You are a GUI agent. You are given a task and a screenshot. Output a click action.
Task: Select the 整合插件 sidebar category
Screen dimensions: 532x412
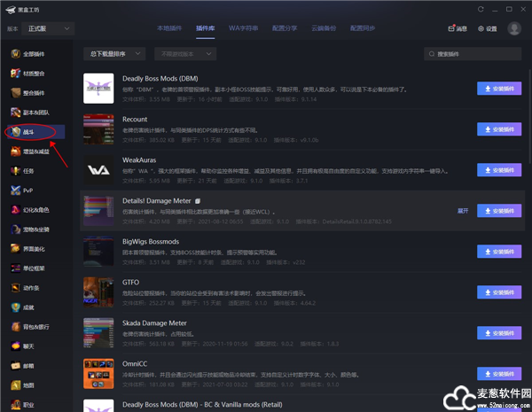(27, 93)
